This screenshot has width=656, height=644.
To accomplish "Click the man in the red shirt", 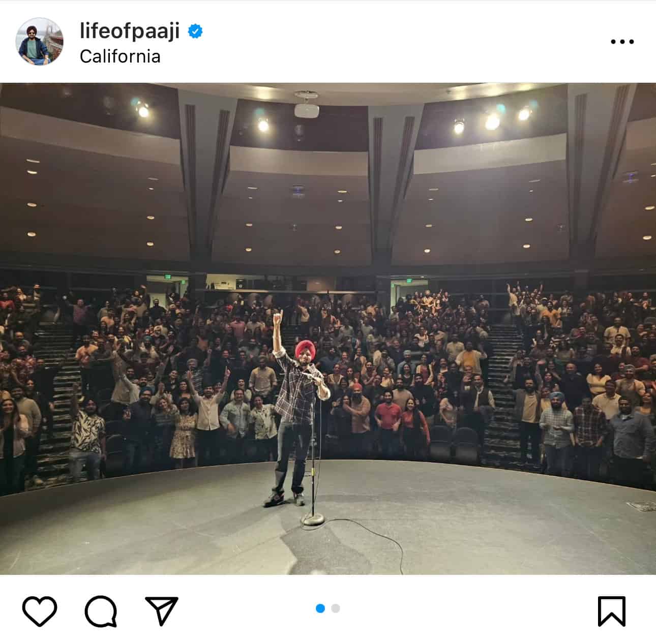I will click(x=387, y=422).
